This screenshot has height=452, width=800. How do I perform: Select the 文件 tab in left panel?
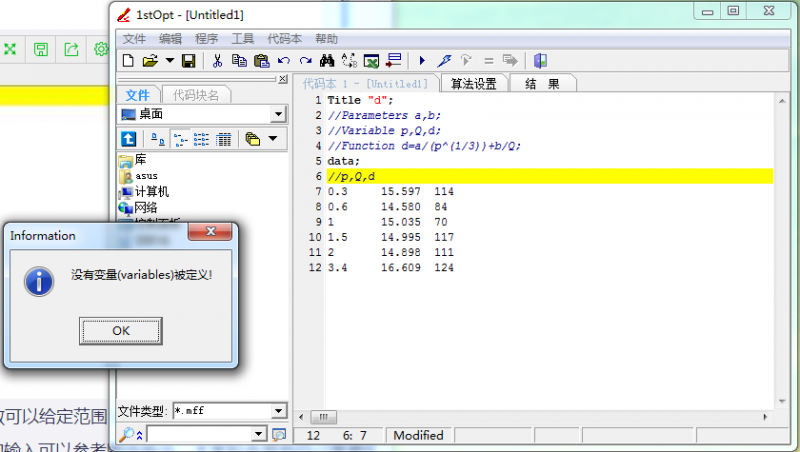138,95
